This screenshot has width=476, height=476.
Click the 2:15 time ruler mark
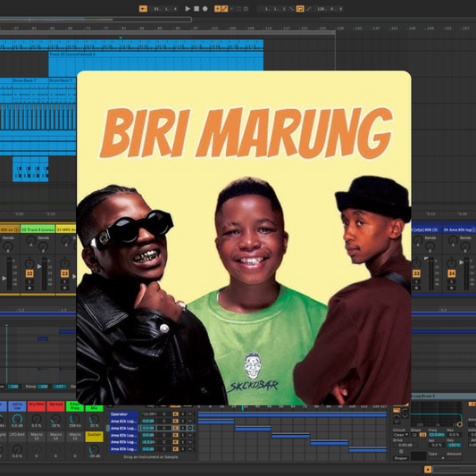click(x=51, y=213)
